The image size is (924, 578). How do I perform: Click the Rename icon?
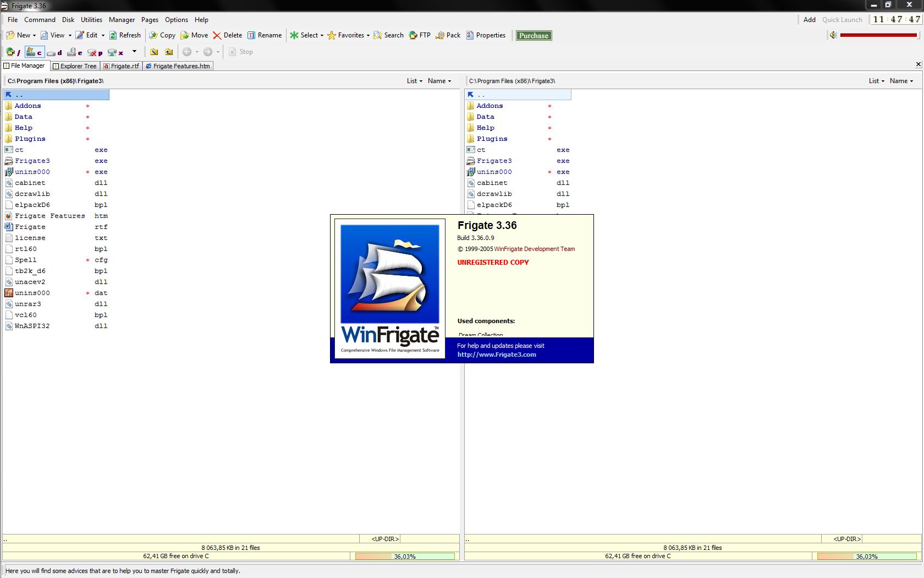point(251,35)
